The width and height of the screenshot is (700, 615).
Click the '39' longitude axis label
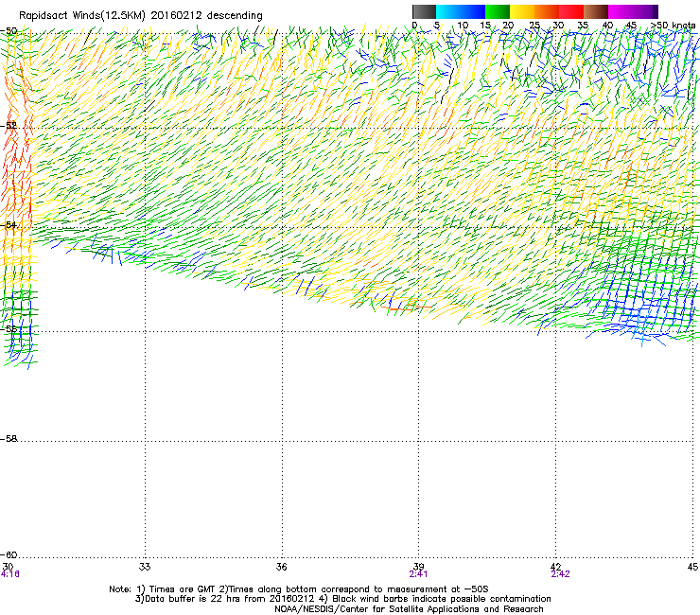coord(418,567)
